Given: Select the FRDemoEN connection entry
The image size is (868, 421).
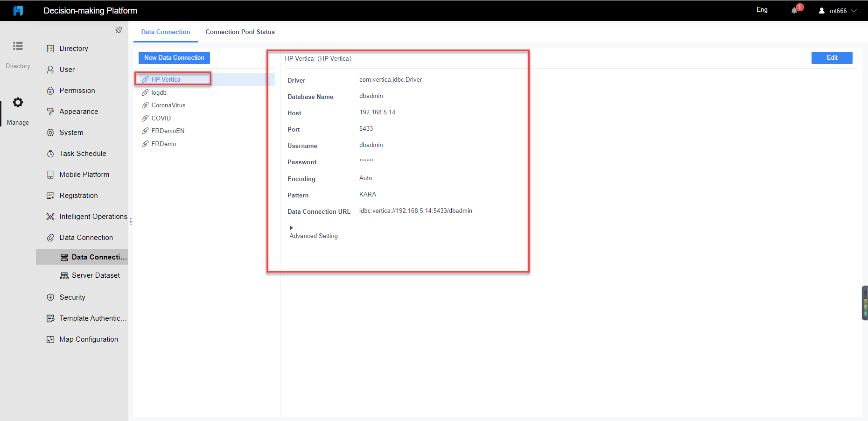Looking at the screenshot, I should tap(168, 131).
